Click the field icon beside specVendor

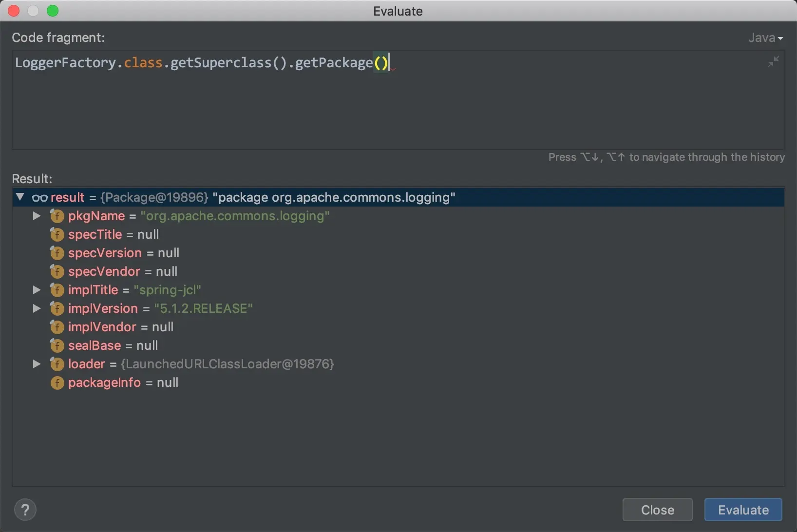pyautogui.click(x=57, y=271)
